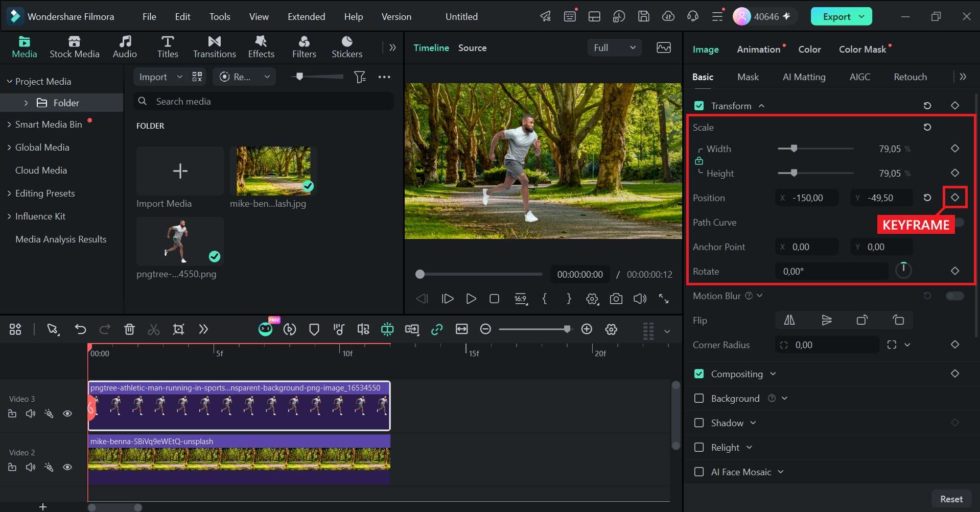Hide Video 3 track with eye icon
The image size is (980, 512).
pyautogui.click(x=67, y=413)
